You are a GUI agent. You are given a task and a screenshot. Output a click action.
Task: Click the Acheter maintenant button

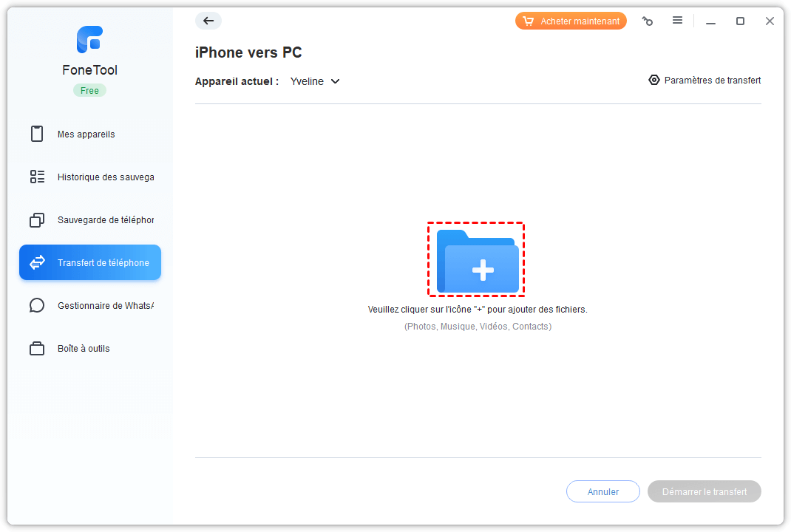(x=571, y=21)
